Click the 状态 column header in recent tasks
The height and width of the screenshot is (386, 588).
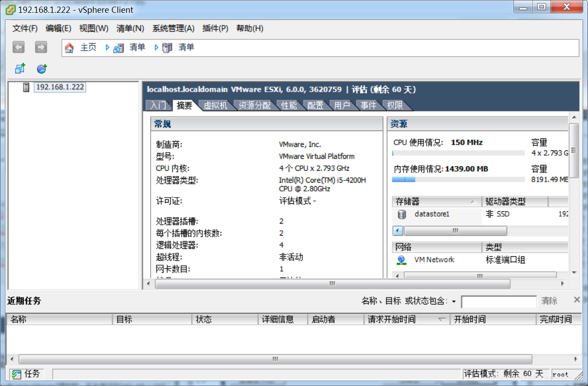[x=225, y=319]
